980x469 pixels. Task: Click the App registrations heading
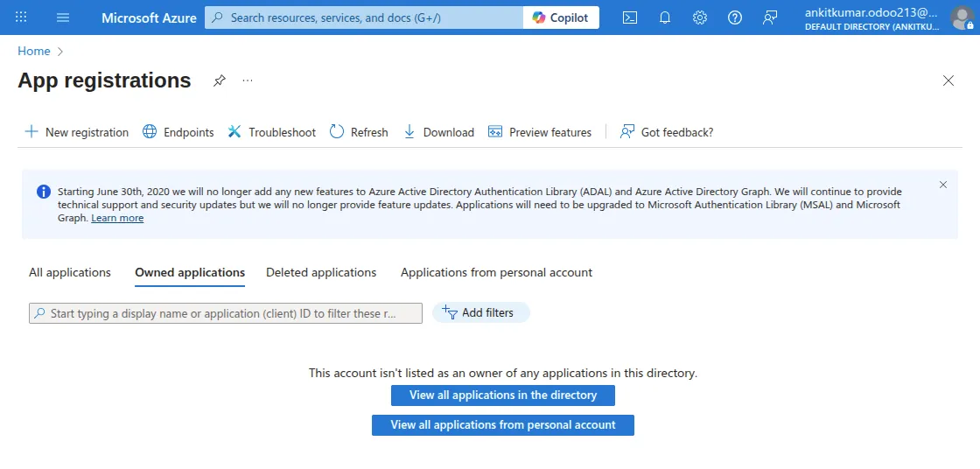(x=104, y=80)
